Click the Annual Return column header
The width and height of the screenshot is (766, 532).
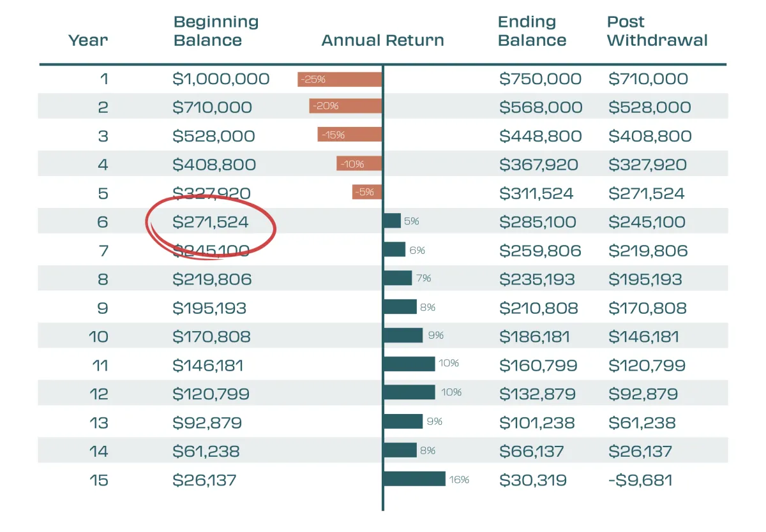pyautogui.click(x=382, y=41)
